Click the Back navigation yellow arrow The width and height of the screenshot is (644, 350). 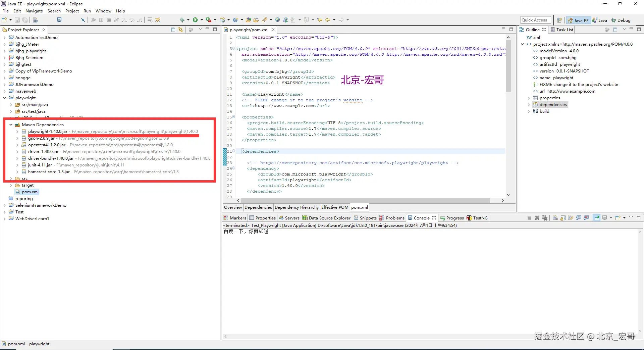point(328,20)
